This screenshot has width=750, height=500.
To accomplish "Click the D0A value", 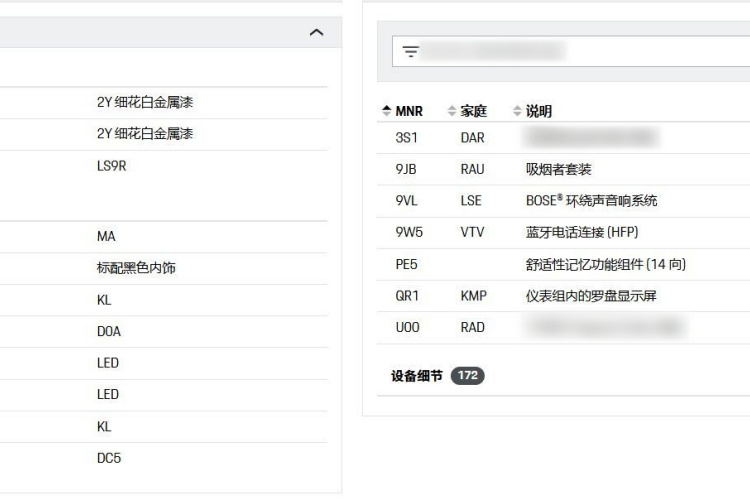I will point(109,332).
